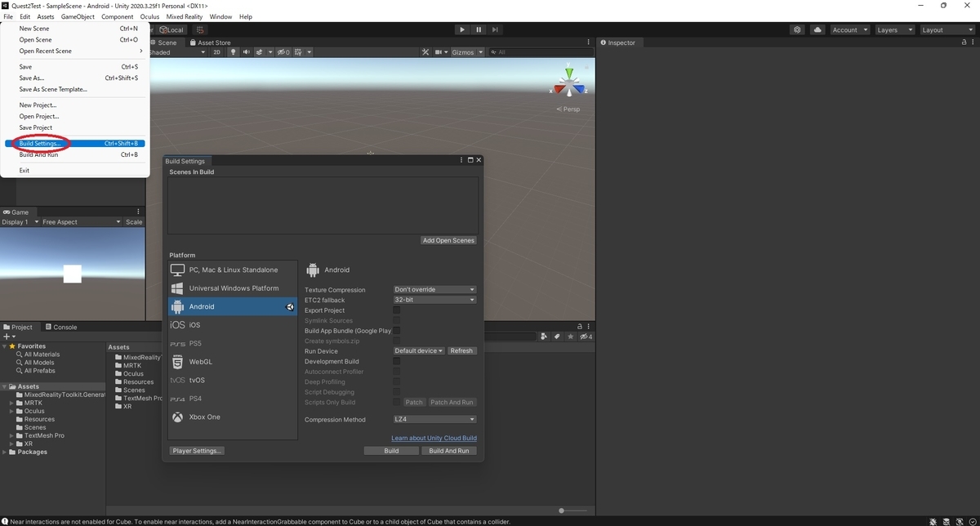Open the Account dropdown
This screenshot has width=980, height=526.
pos(849,29)
